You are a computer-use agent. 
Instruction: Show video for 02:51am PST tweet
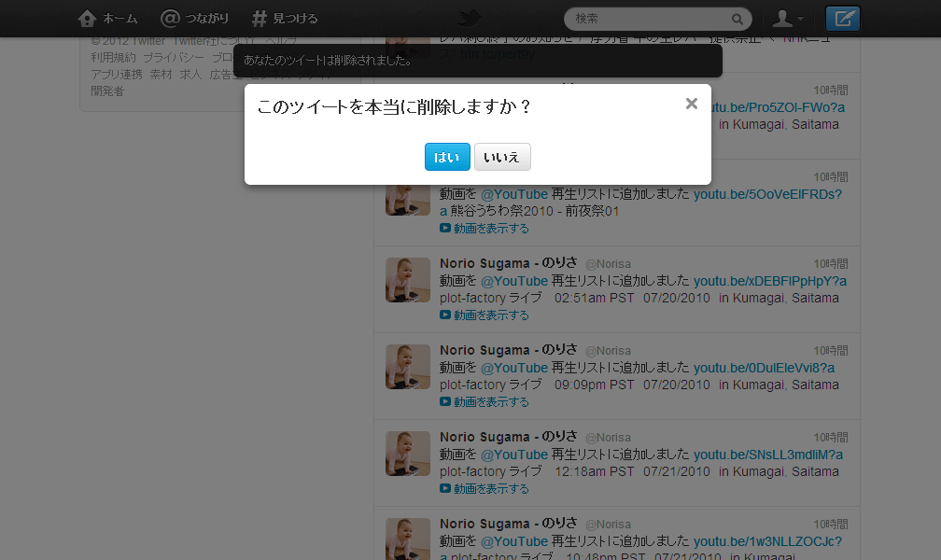coord(485,315)
